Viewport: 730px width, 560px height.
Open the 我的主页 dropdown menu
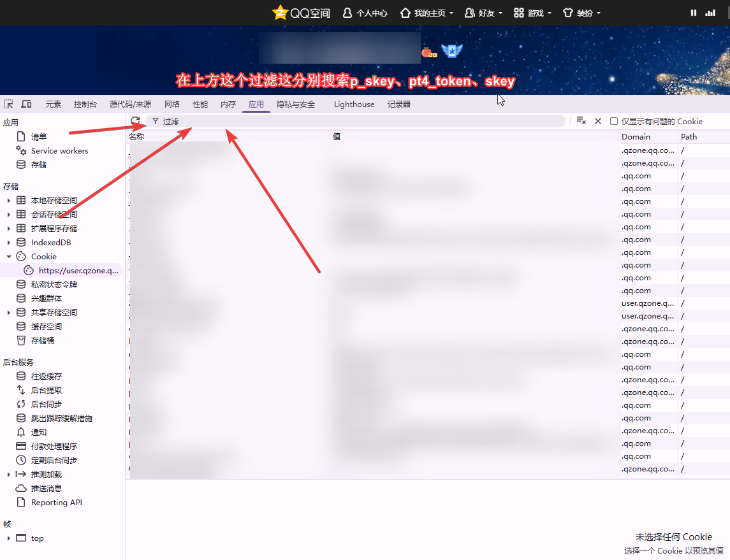pyautogui.click(x=427, y=13)
